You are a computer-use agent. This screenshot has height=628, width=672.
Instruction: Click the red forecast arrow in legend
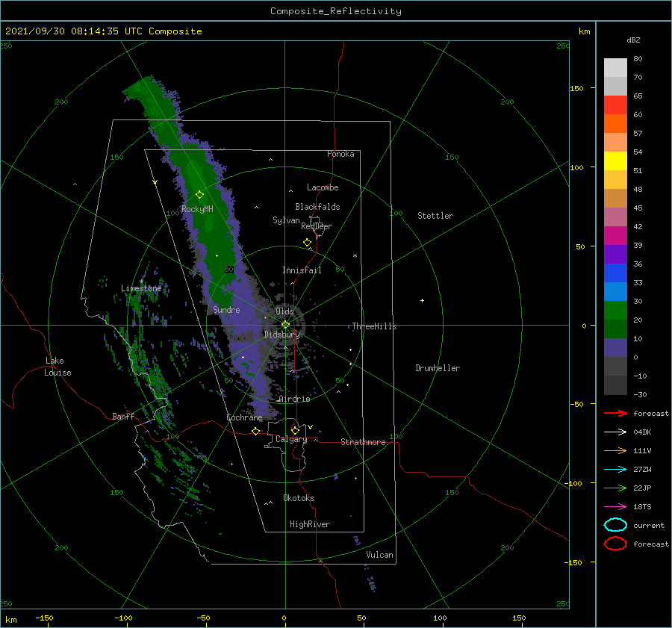point(615,413)
